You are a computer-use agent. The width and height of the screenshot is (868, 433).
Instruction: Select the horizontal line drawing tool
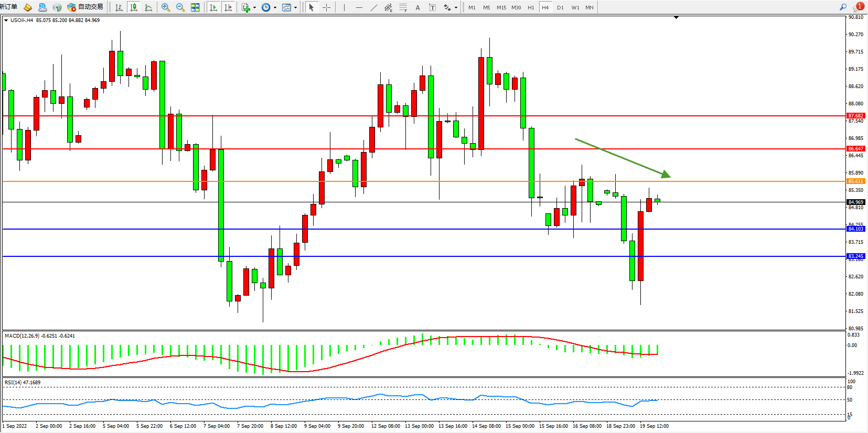[x=359, y=7]
